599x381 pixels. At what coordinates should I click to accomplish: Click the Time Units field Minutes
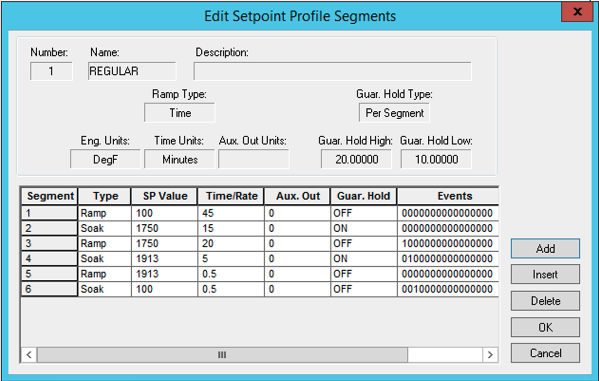click(x=180, y=159)
